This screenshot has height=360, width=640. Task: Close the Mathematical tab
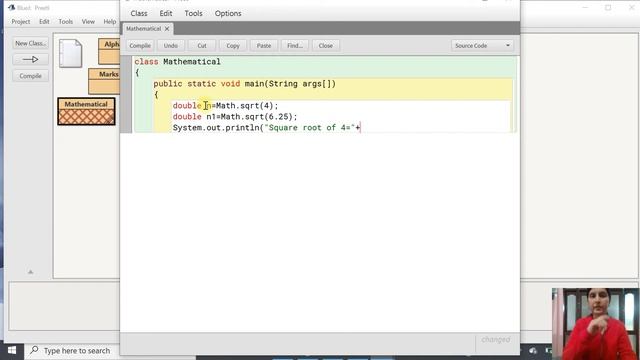pyautogui.click(x=167, y=29)
